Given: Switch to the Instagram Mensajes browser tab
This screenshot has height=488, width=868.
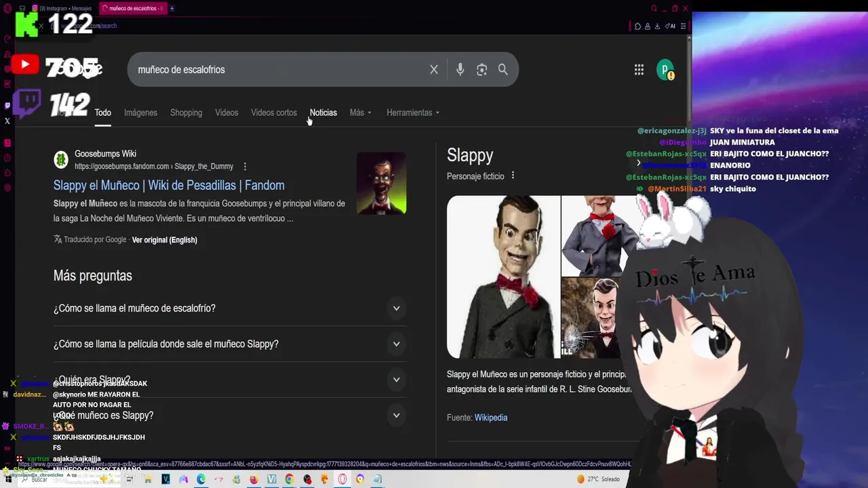Looking at the screenshot, I should [64, 8].
